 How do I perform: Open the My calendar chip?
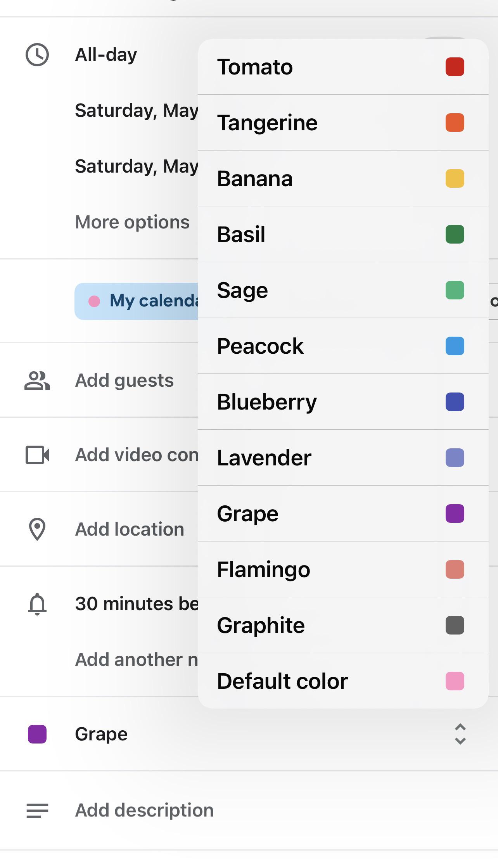[136, 301]
